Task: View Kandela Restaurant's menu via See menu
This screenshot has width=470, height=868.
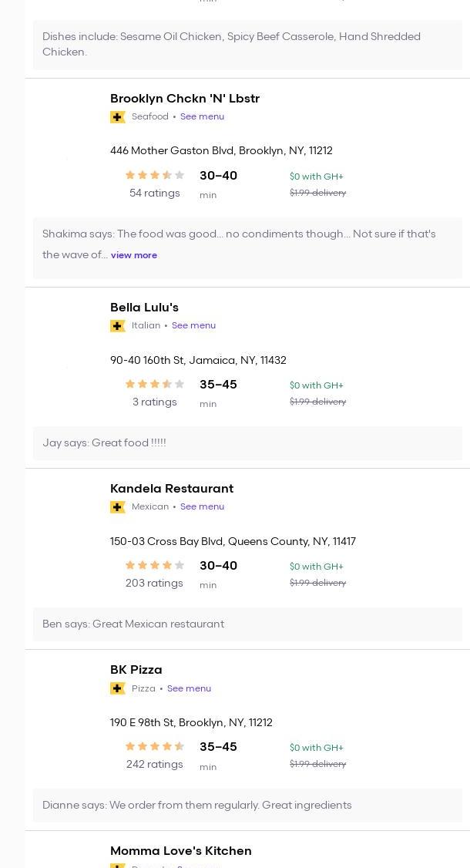Action: pos(202,507)
